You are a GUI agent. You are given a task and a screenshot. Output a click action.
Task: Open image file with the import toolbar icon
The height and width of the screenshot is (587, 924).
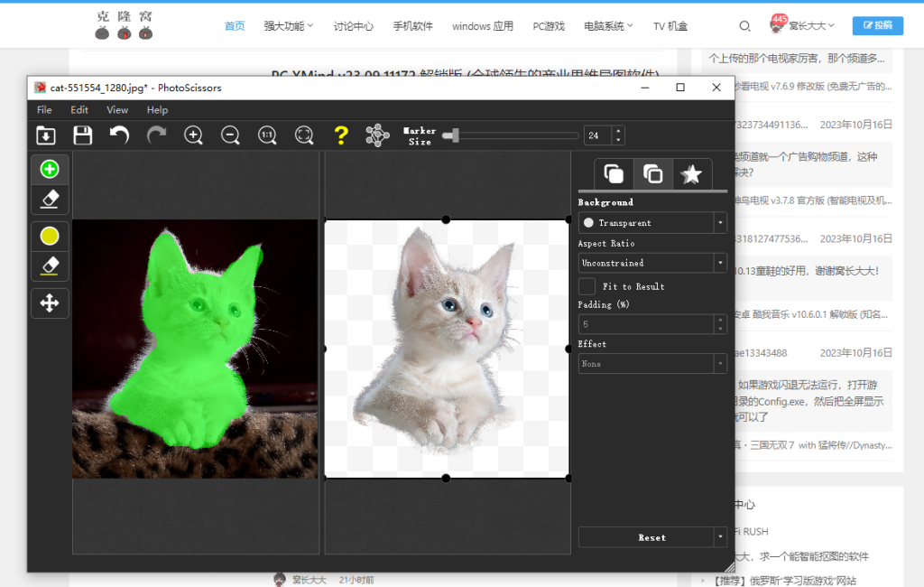tap(46, 135)
